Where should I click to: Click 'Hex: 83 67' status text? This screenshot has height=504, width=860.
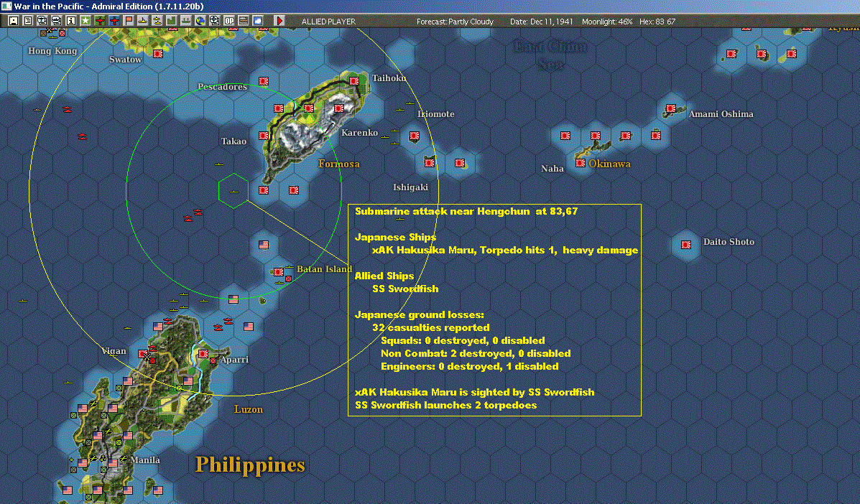pos(657,22)
